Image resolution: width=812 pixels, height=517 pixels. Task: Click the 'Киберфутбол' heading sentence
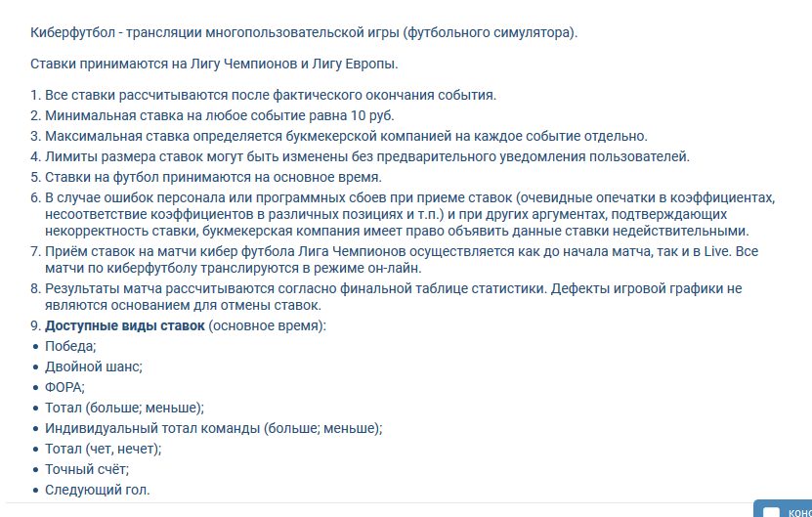[x=304, y=32]
